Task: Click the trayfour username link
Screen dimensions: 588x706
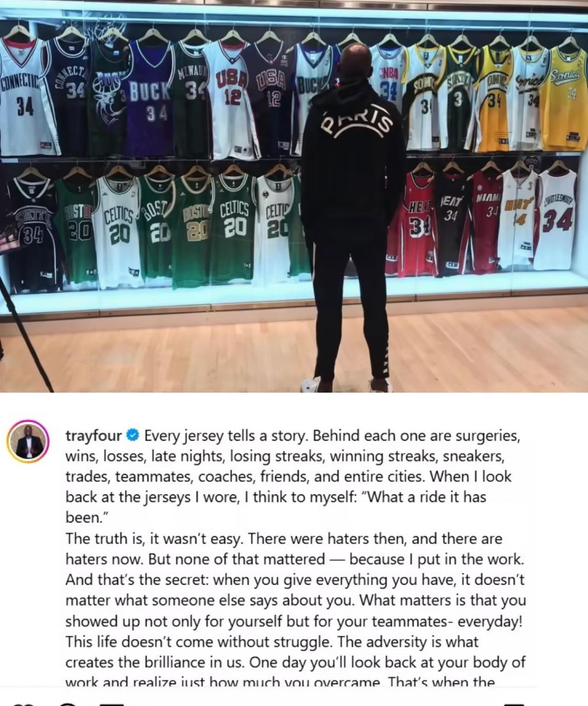Action: coord(93,435)
